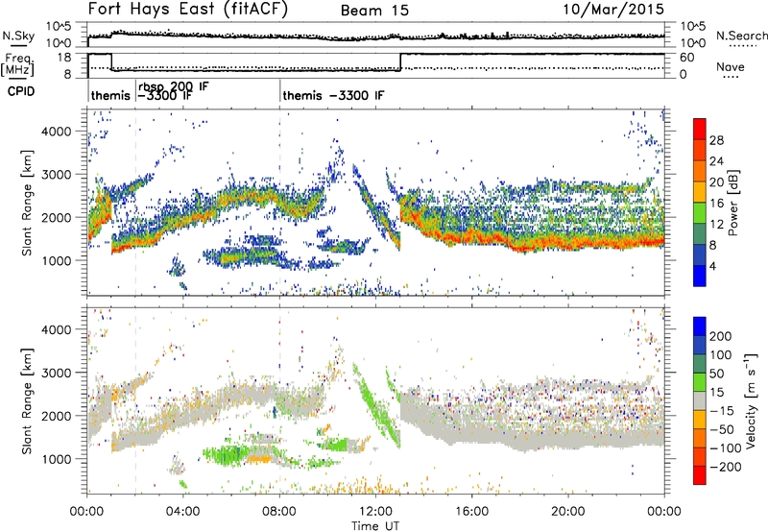This screenshot has width=768, height=532.
Task: Click the '-15' value on the Velocity colorbar
Action: (721, 411)
